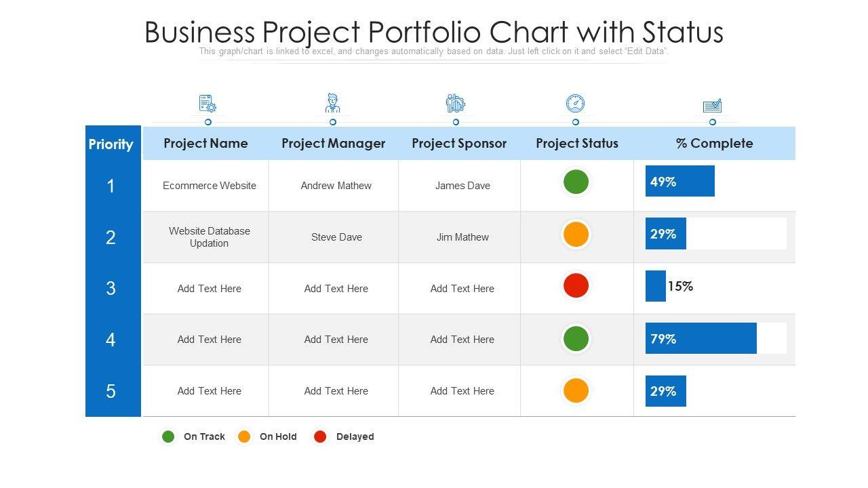Select the orange On Hold legend dot
The image size is (868, 488).
click(x=244, y=436)
